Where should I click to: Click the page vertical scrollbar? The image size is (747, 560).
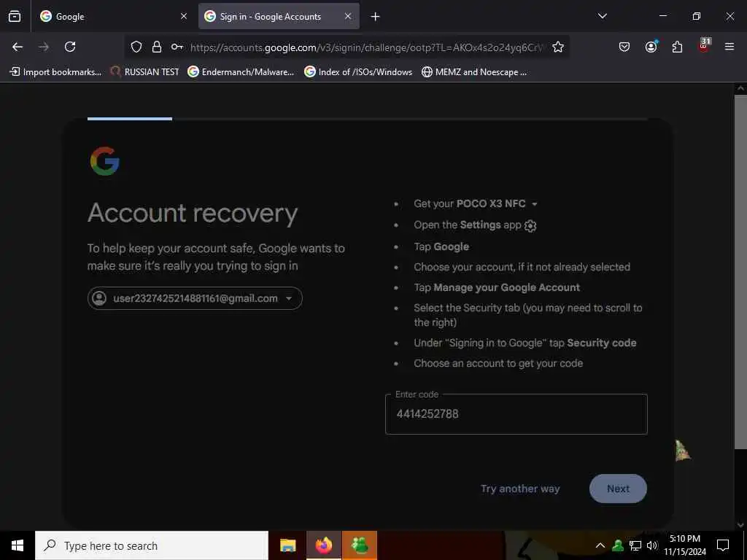740,271
